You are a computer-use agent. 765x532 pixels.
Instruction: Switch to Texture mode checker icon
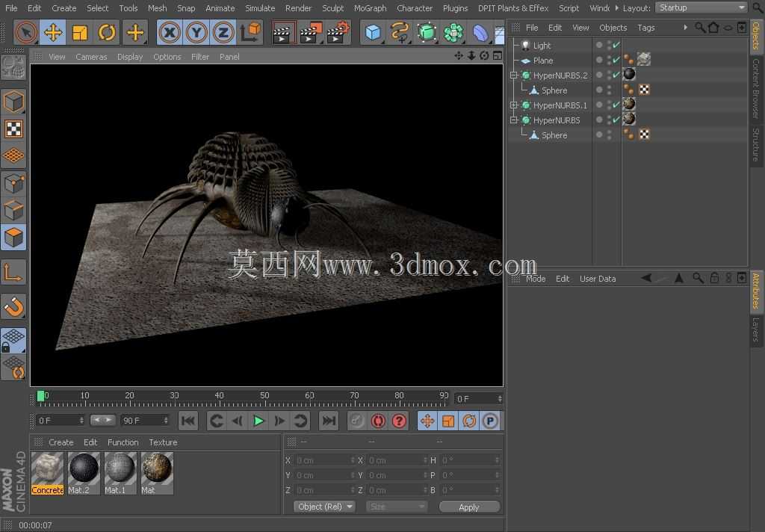pyautogui.click(x=13, y=129)
